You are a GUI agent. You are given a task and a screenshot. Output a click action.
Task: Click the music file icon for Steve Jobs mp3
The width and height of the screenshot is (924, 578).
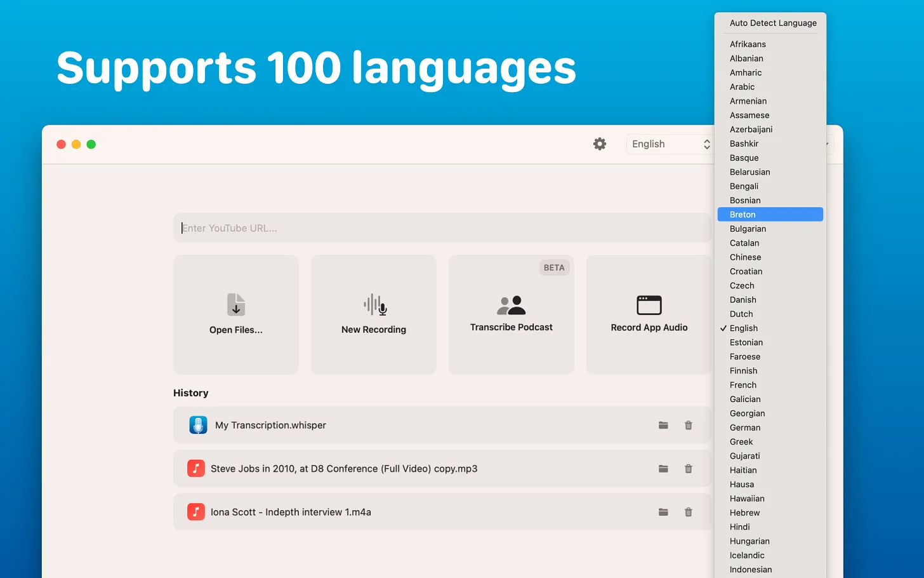click(x=196, y=469)
